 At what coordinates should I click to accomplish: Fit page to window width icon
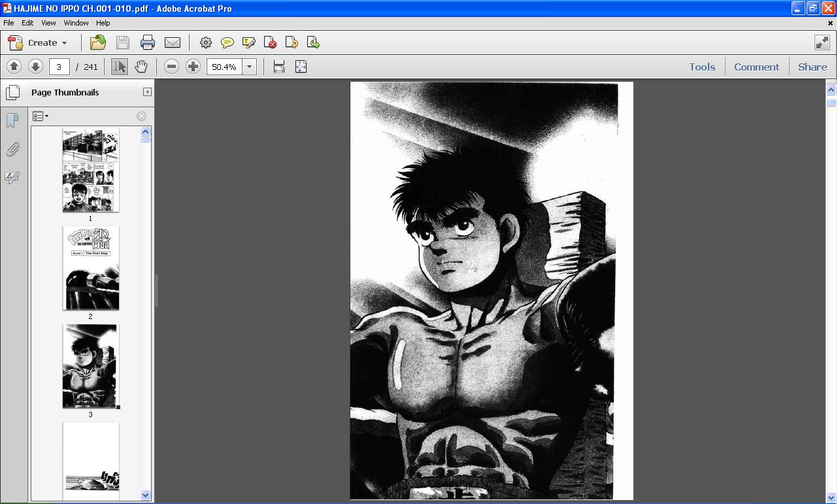[x=279, y=67]
